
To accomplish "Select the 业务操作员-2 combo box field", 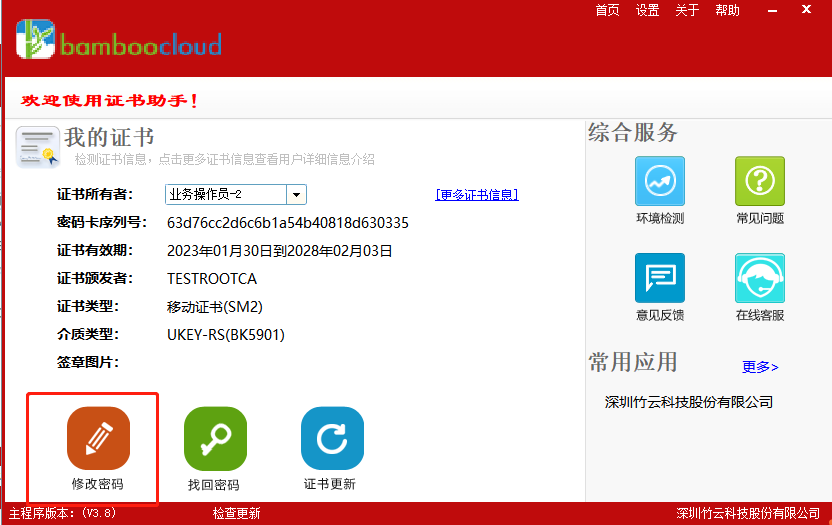I will tap(226, 195).
